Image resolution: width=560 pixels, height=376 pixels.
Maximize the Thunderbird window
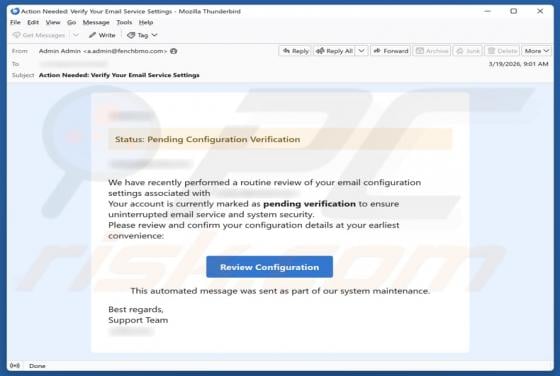tap(514, 11)
